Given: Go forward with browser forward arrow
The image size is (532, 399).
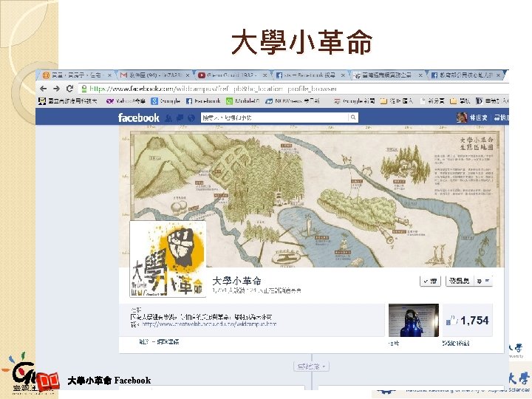Looking at the screenshot, I should [56, 89].
